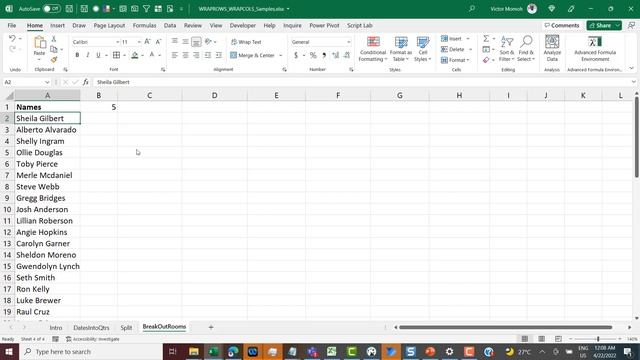Switch to the Data tab

point(170,25)
